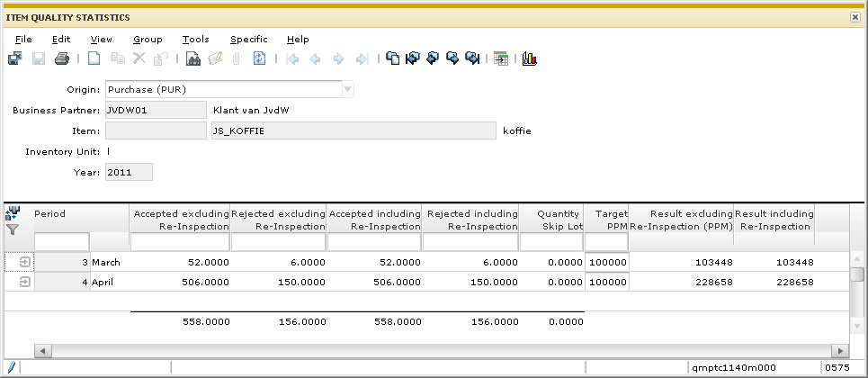The height and width of the screenshot is (378, 868).
Task: Click the Print icon in toolbar
Action: [62, 59]
